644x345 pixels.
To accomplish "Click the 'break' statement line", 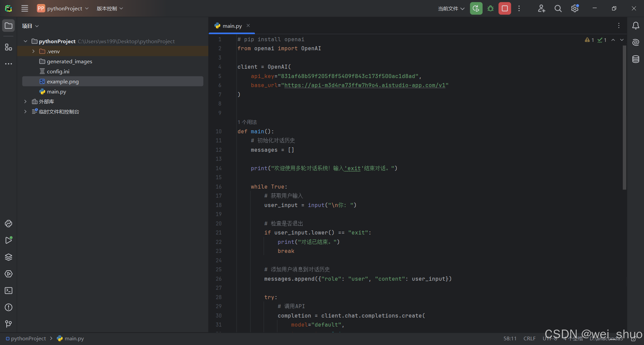I will click(x=286, y=251).
